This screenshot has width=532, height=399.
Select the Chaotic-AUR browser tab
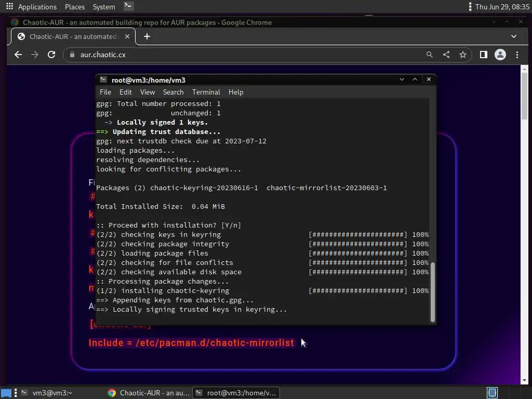click(73, 36)
